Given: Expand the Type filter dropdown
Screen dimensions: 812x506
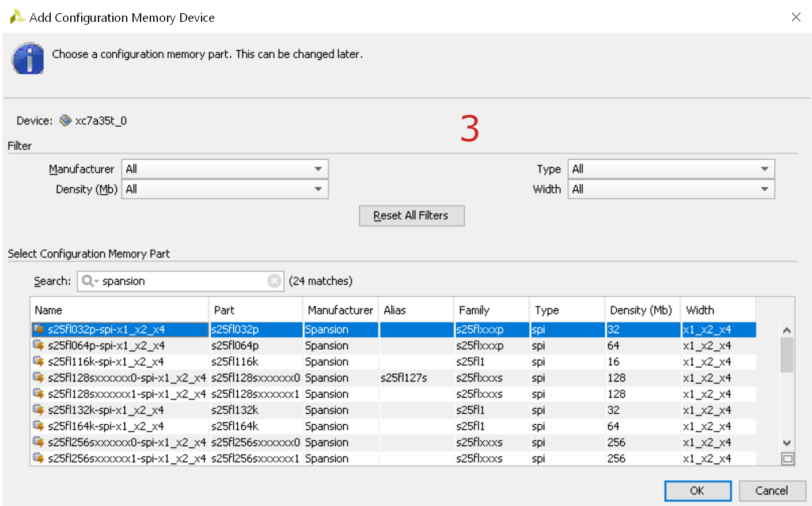Looking at the screenshot, I should pyautogui.click(x=671, y=169).
